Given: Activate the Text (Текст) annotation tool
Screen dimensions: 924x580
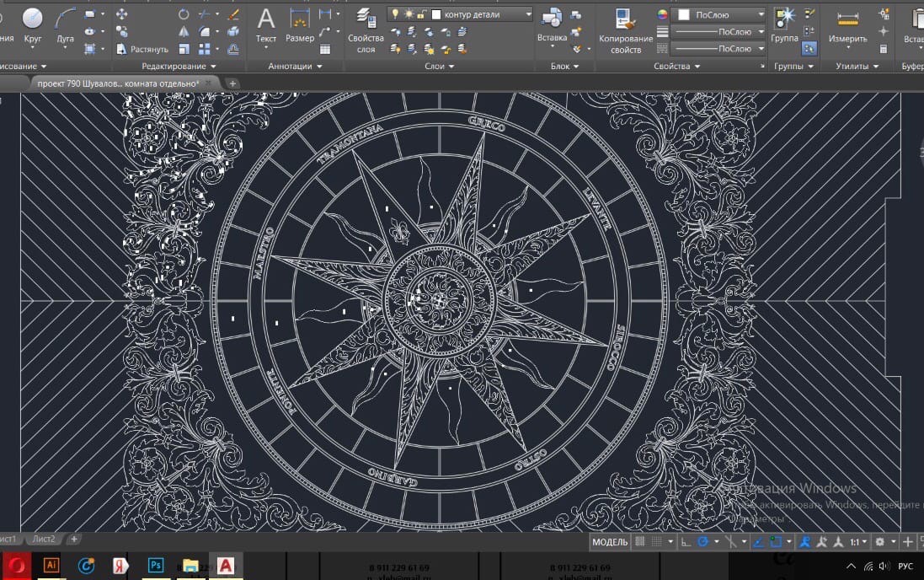Looking at the screenshot, I should click(265, 20).
